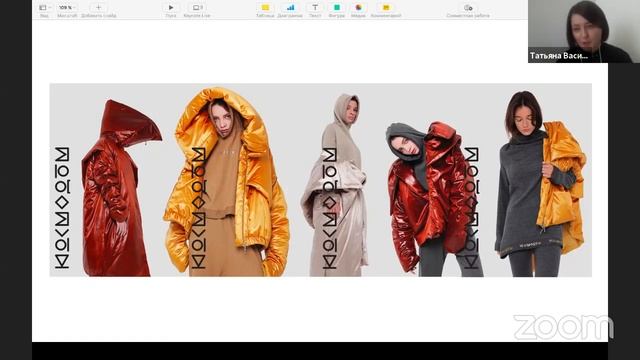Open the Media insert menu
Screen dimensions: 640x360
pos(358,7)
